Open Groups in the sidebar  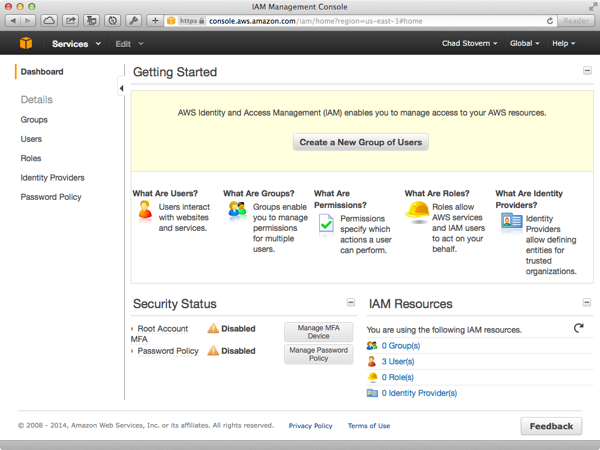pos(34,120)
